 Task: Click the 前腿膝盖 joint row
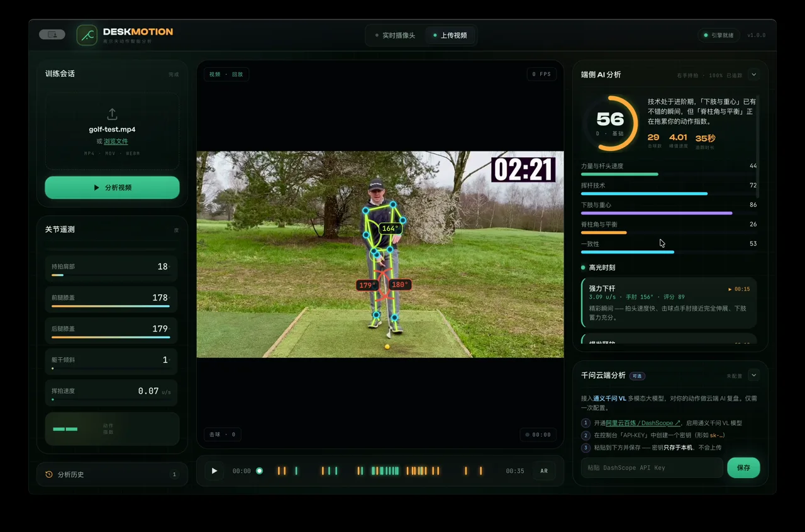pos(111,299)
